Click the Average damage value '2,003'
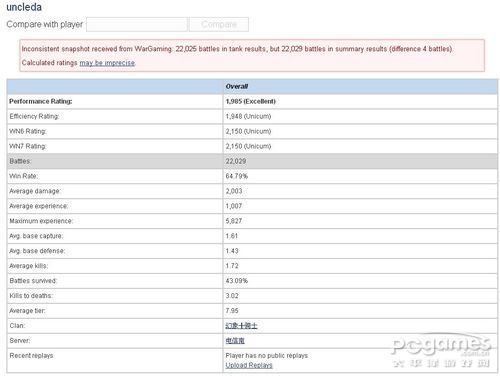500x376 pixels. pos(234,191)
